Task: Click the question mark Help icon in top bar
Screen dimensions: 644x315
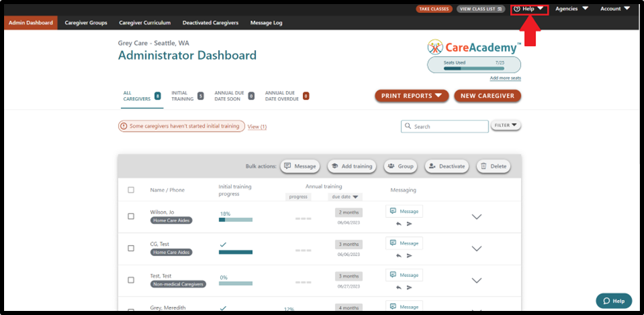Action: 517,9
